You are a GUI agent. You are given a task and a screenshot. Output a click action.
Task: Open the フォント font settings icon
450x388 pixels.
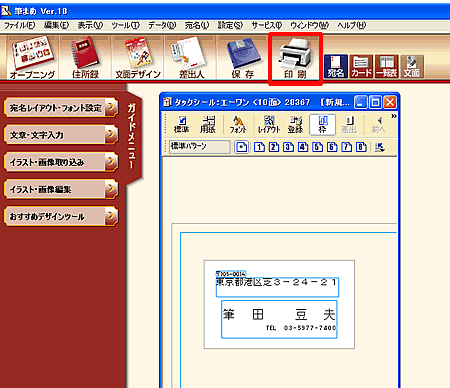coord(238,125)
